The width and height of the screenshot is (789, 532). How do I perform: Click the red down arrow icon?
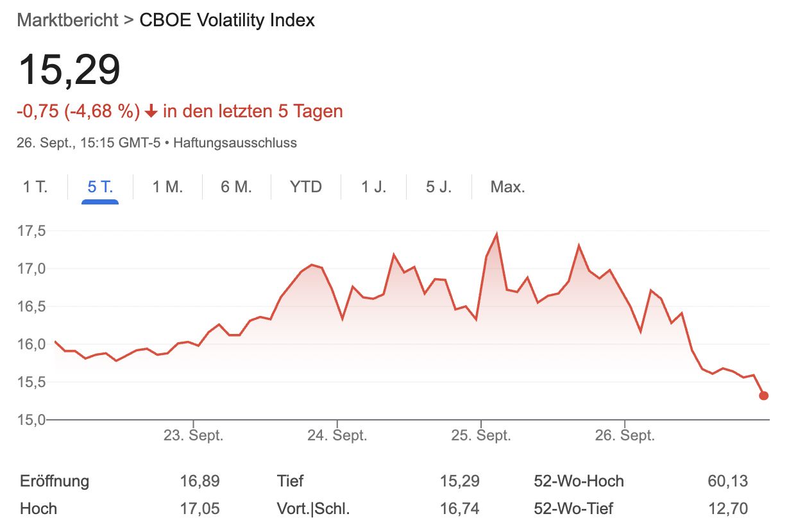(x=151, y=112)
